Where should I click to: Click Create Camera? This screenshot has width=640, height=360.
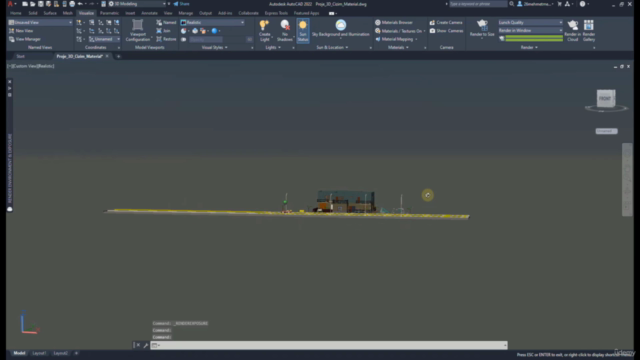(446, 22)
